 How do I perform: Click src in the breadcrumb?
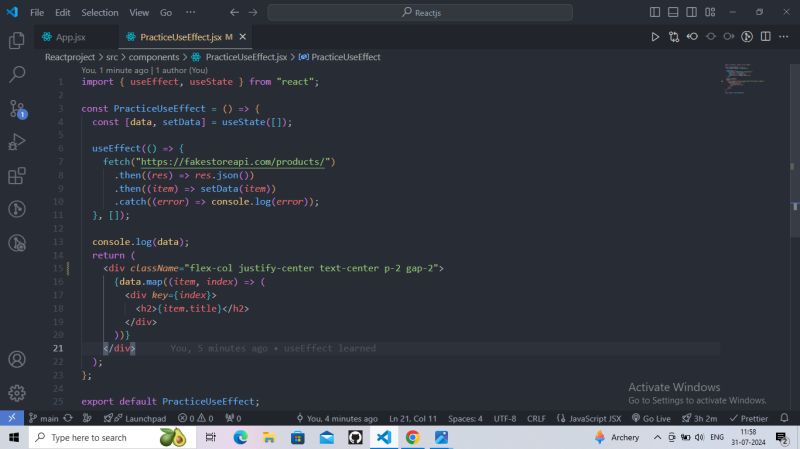112,57
